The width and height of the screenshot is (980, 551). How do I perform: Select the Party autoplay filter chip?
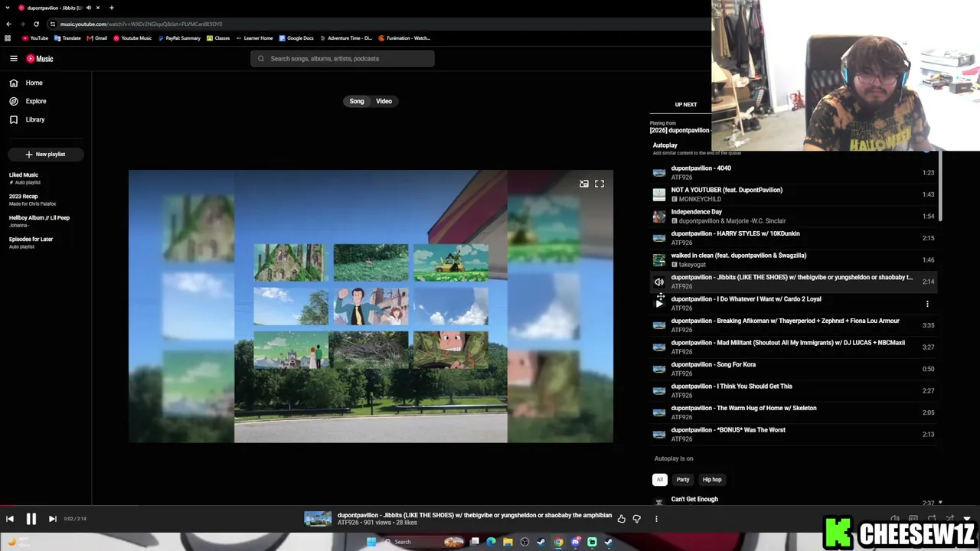point(683,480)
